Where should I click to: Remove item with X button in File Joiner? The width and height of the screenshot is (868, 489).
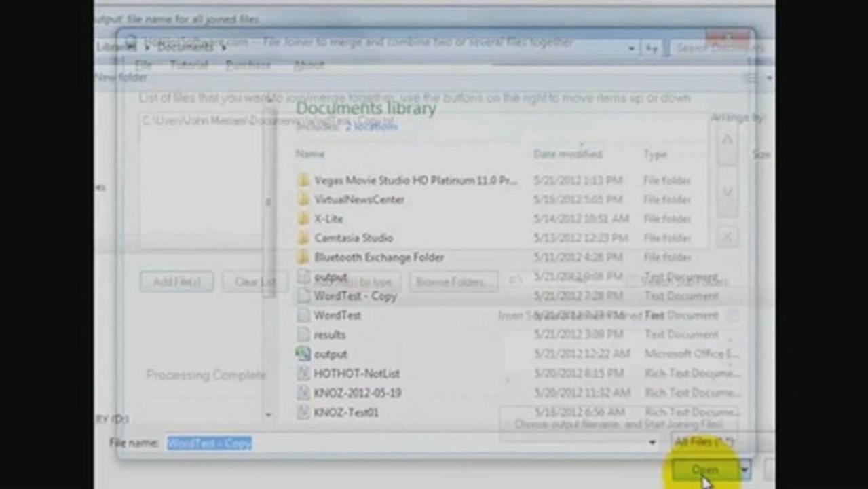pyautogui.click(x=727, y=237)
